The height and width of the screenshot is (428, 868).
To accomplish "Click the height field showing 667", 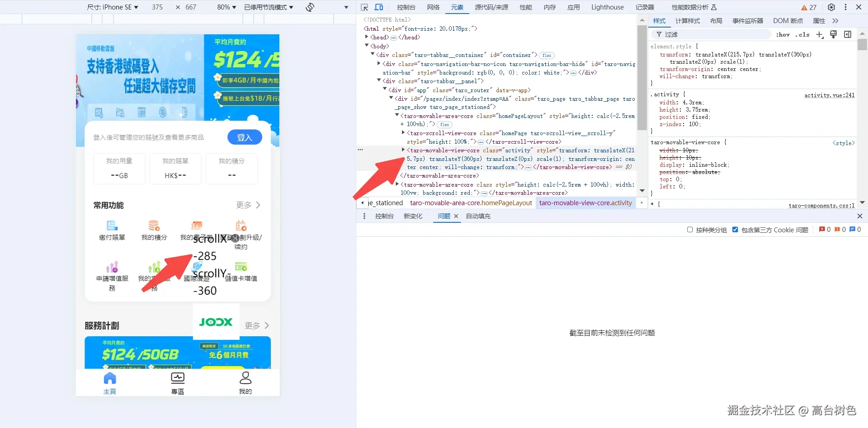I will pyautogui.click(x=191, y=7).
